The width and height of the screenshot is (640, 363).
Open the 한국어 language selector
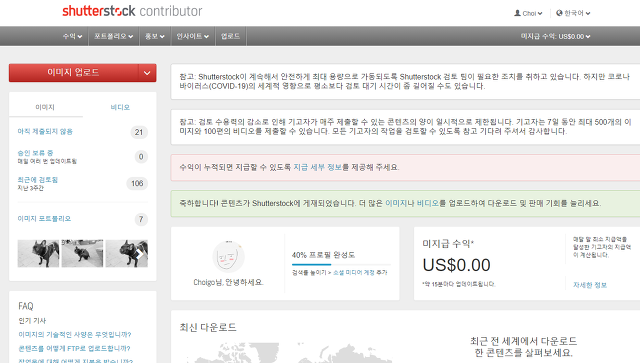(x=573, y=13)
